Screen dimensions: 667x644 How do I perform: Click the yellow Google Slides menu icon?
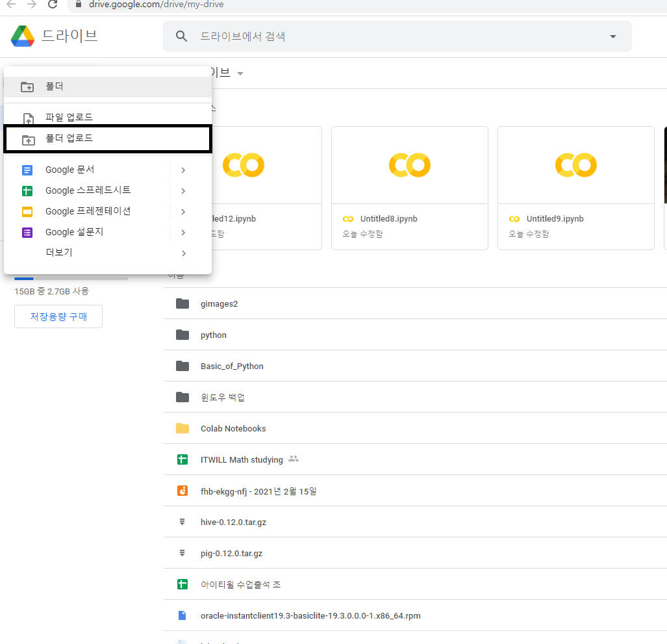point(27,211)
